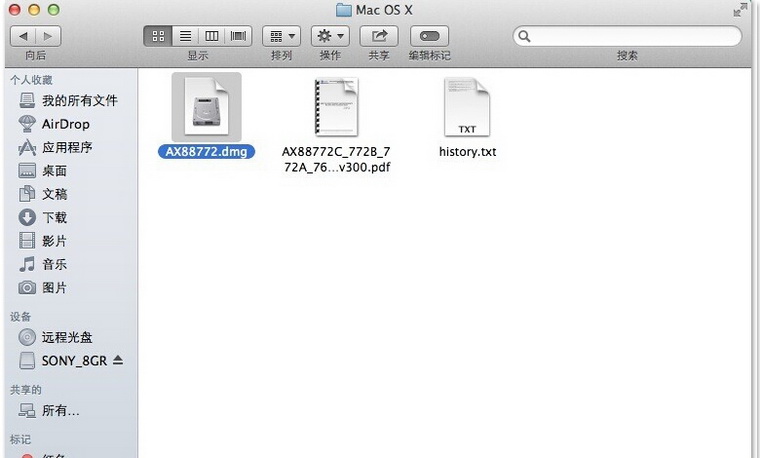Click the edit tags (编辑标记) button
Screen dimensions: 760x458
tap(429, 36)
